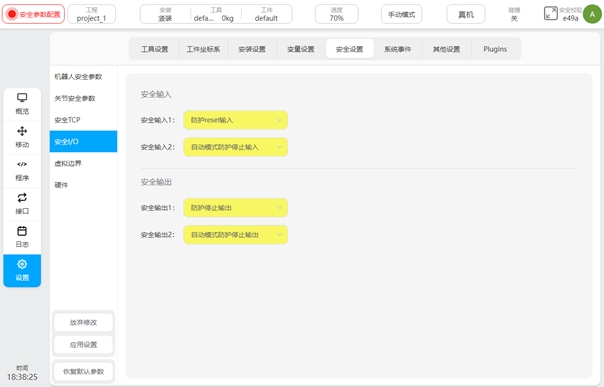The image size is (604, 387).
Task: Toggle the 手动模式 manual mode button
Action: tap(401, 14)
